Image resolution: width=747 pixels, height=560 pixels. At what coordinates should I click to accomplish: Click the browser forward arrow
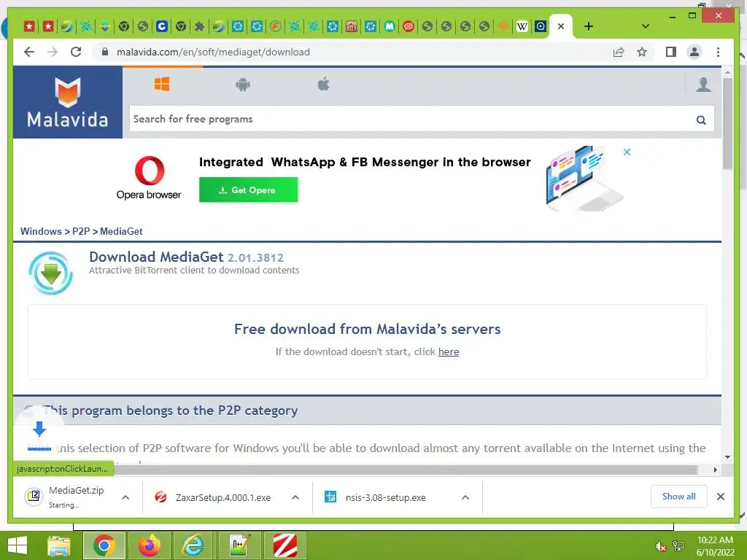pyautogui.click(x=53, y=52)
